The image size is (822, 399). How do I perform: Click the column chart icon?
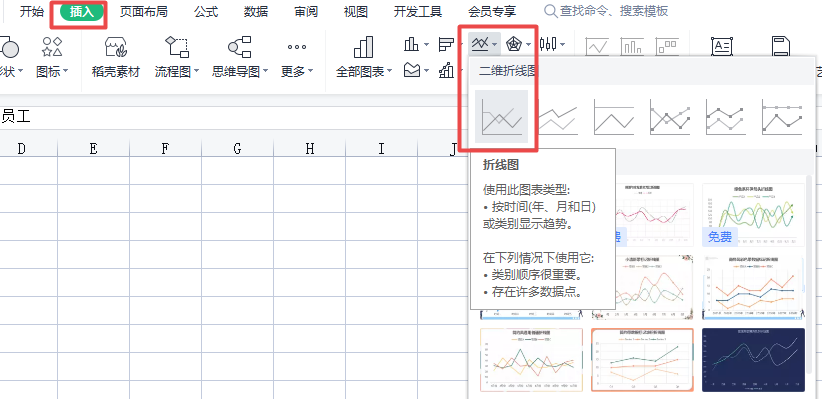coord(411,45)
